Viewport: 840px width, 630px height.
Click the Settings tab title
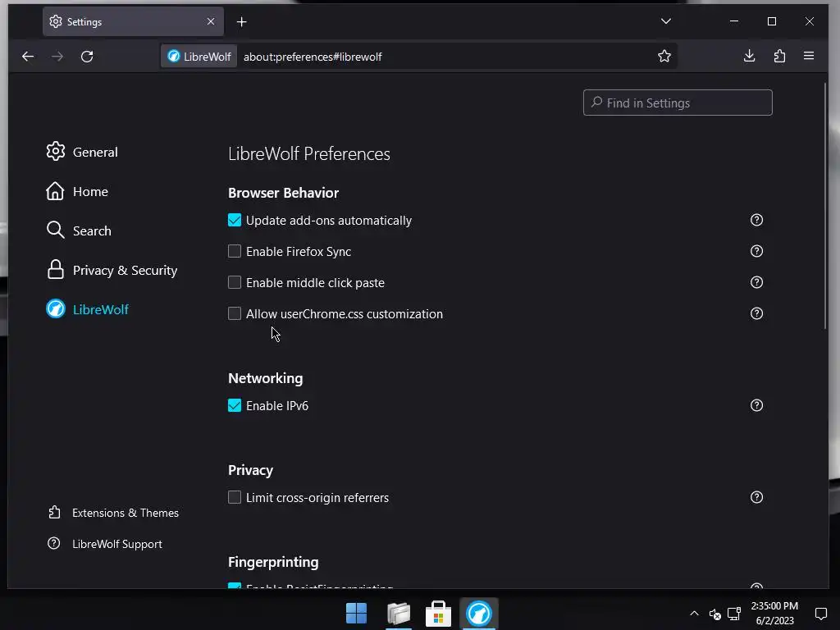tap(84, 22)
